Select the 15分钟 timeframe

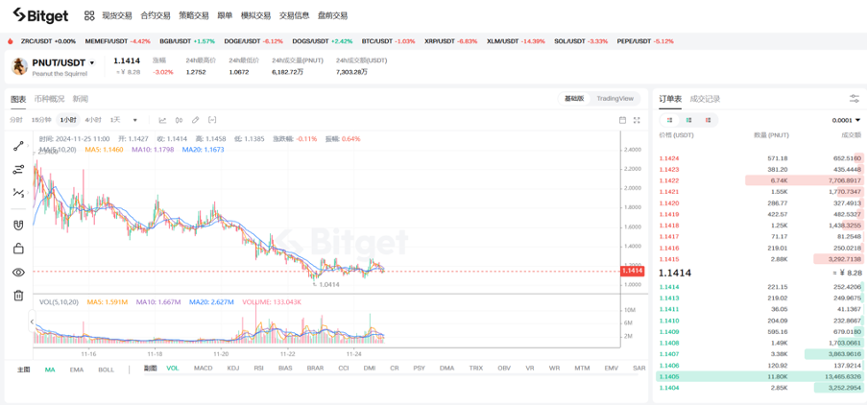[x=41, y=120]
